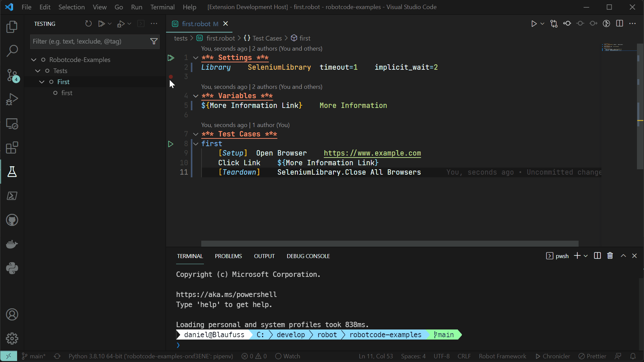Click 'Test Cases' in the breadcrumb
Screen dimensions: 644x362
tap(267, 38)
